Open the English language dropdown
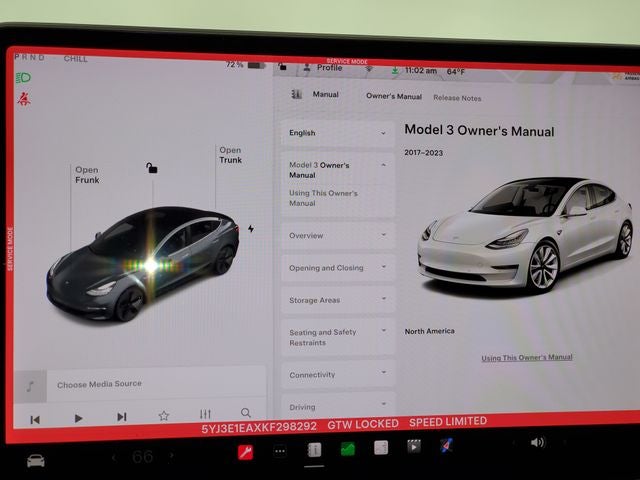The height and width of the screenshot is (480, 640). [337, 133]
